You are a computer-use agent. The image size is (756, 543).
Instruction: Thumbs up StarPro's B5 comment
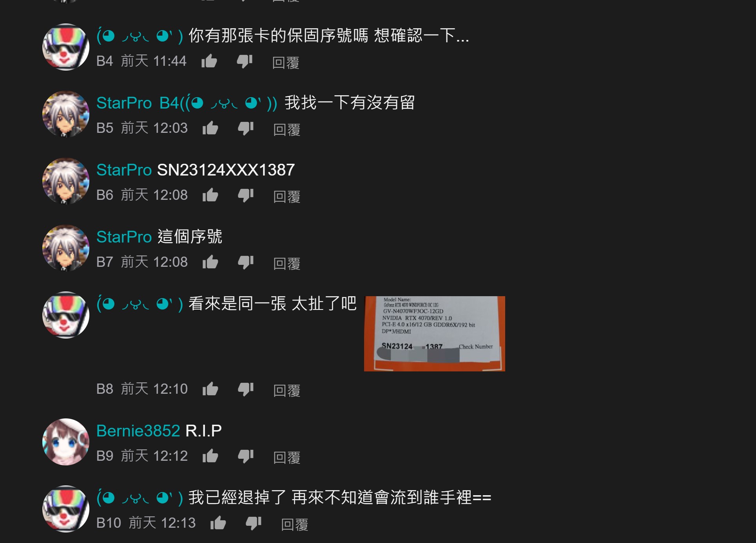tap(210, 129)
